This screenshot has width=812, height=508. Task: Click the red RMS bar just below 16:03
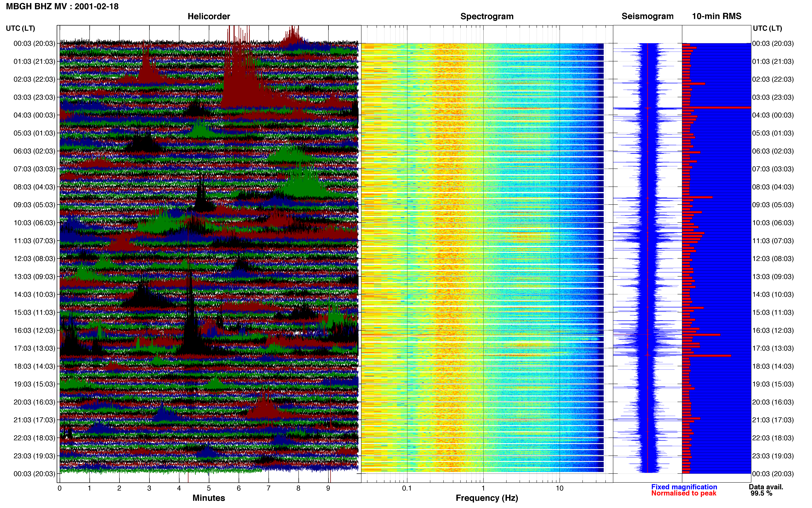[x=701, y=335]
